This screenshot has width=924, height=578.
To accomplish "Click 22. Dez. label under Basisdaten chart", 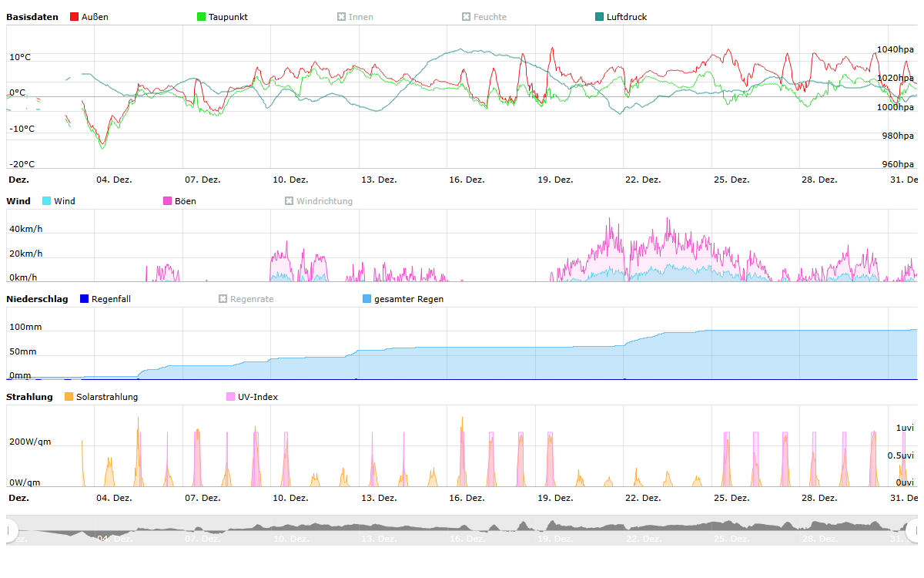I will coord(643,180).
